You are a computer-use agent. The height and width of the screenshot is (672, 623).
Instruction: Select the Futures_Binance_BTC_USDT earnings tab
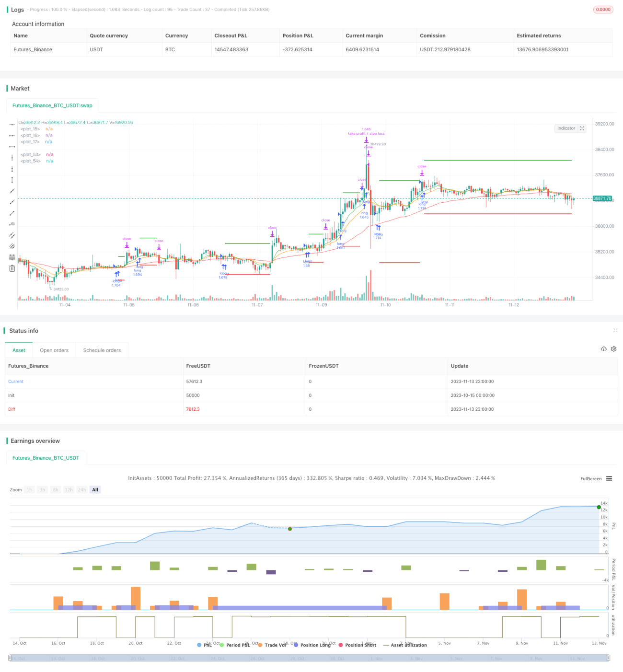[x=46, y=458]
